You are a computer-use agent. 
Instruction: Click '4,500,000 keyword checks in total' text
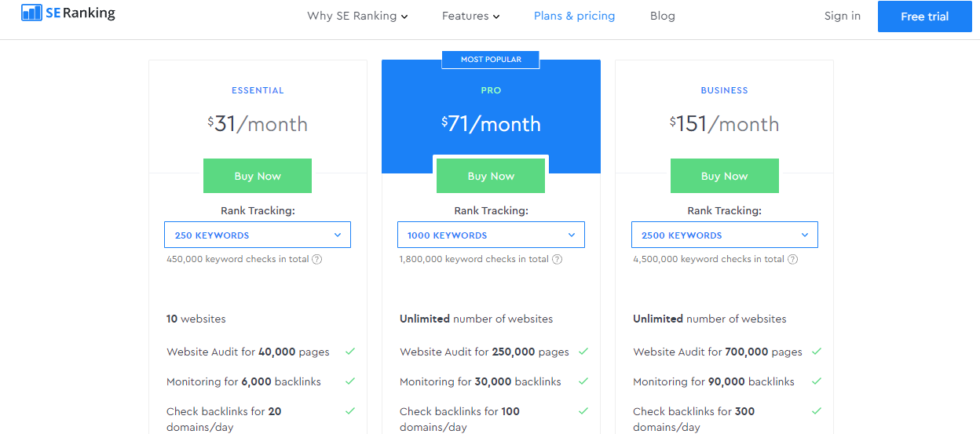click(x=709, y=259)
